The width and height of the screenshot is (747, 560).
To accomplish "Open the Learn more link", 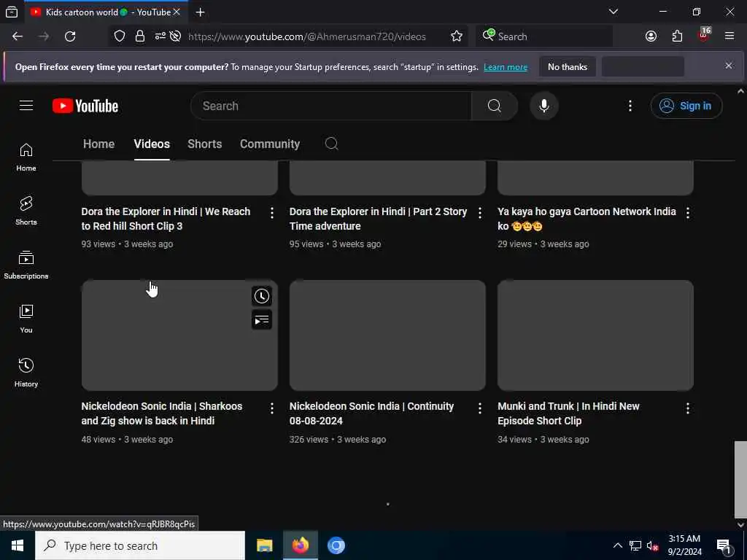I will click(506, 67).
